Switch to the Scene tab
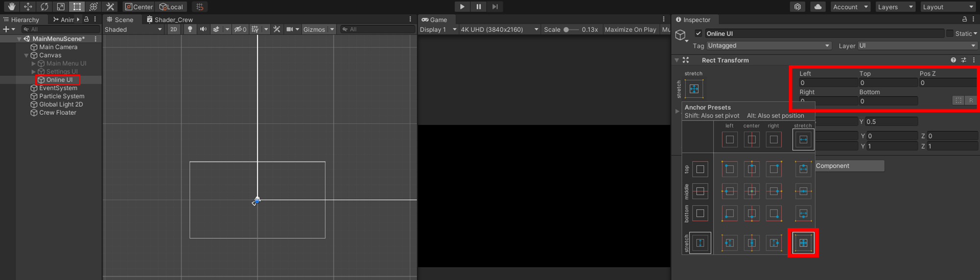The height and width of the screenshot is (280, 980). (120, 20)
